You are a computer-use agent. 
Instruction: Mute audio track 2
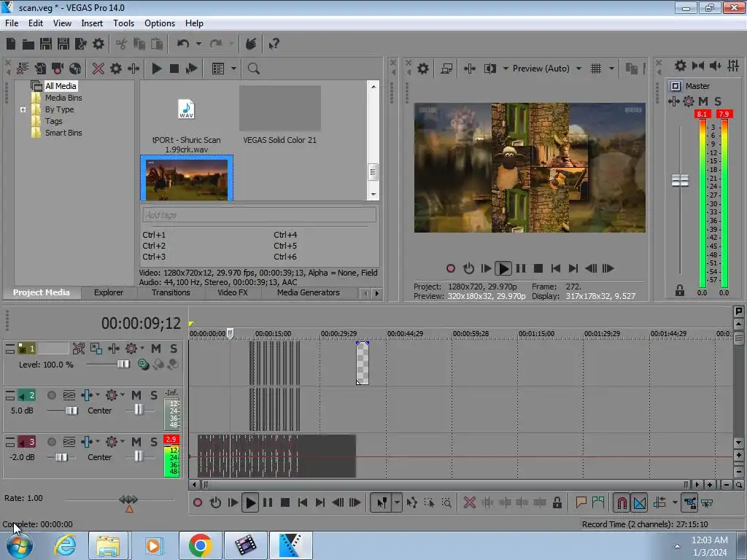pos(136,395)
